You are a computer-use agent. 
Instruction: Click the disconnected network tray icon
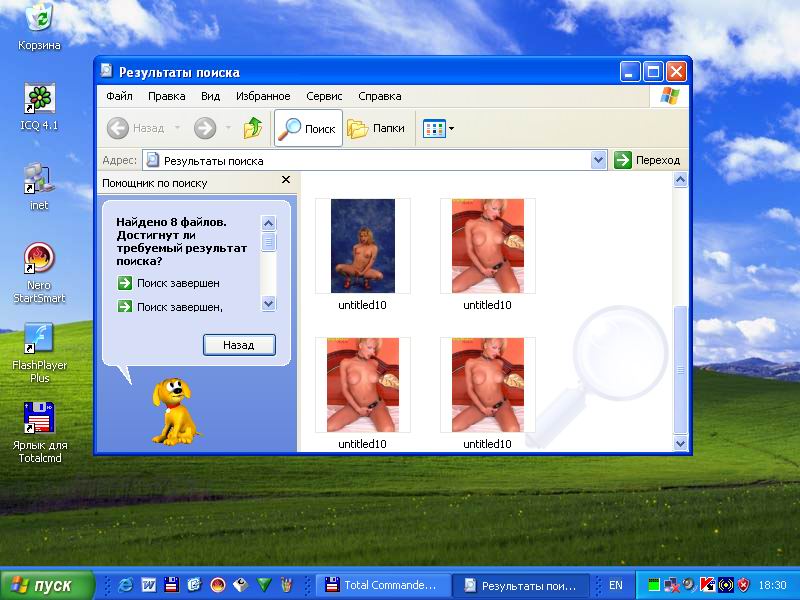coord(671,585)
